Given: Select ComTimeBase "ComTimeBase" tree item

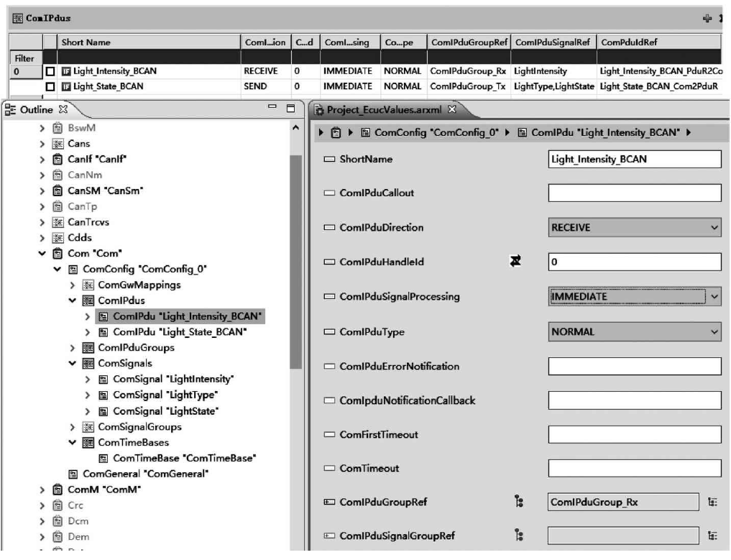Looking at the screenshot, I should point(185,459).
